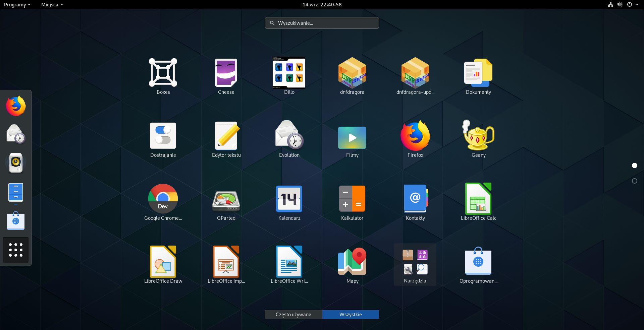644x330 pixels.
Task: Go to second app page indicator
Action: 635,181
